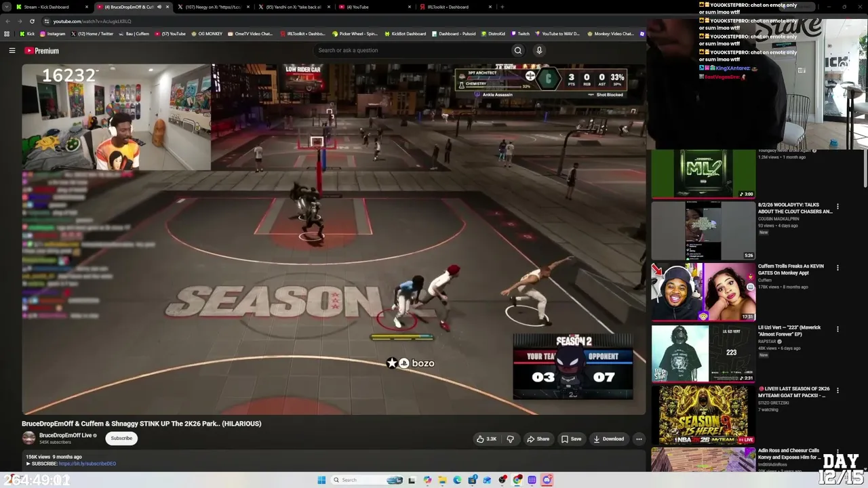Open the YouTube to WAV bookmark

[557, 34]
